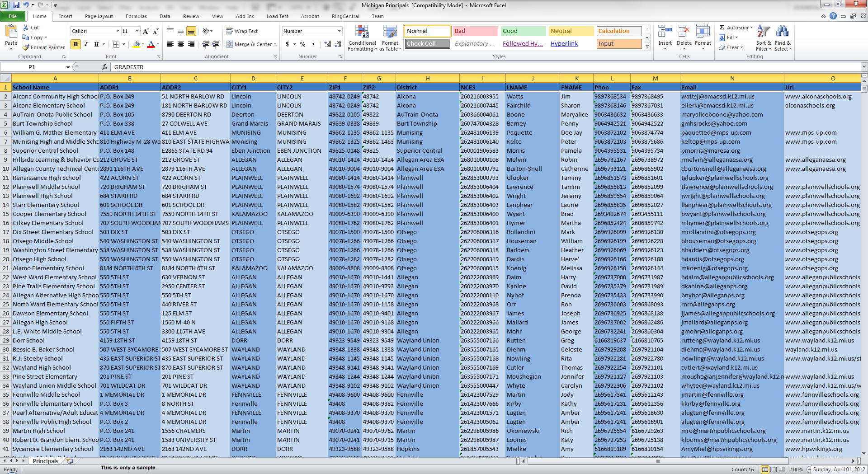Toggle Wrap Text for selected cells
Viewport: 868px width, 474px height.
(x=242, y=31)
